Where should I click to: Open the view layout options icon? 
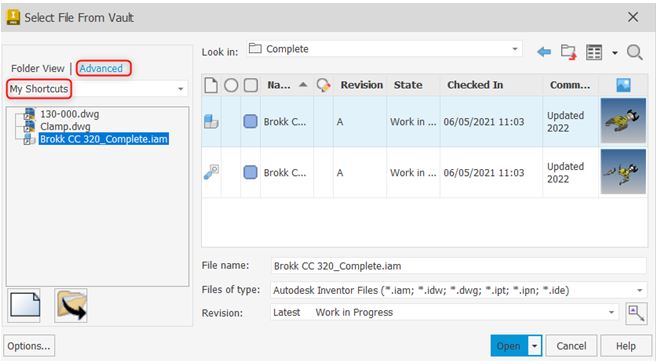[x=594, y=53]
